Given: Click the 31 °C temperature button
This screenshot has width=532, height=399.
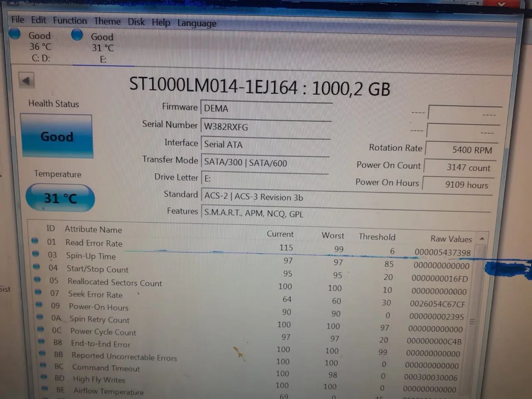Looking at the screenshot, I should (60, 198).
